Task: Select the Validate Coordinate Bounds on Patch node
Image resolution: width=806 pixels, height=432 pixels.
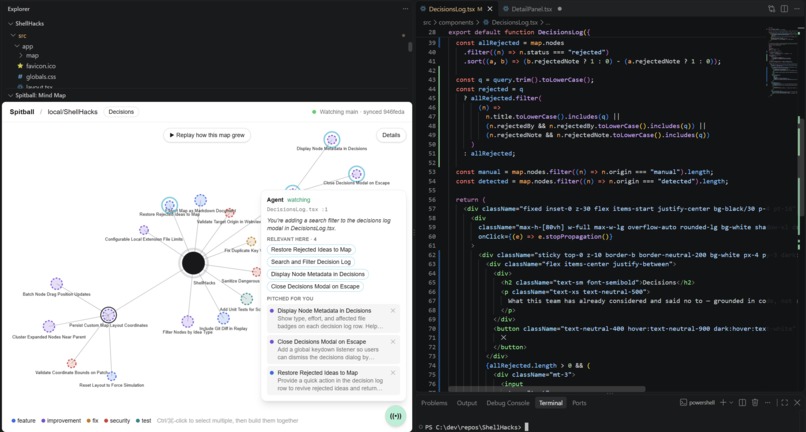Action: click(71, 363)
